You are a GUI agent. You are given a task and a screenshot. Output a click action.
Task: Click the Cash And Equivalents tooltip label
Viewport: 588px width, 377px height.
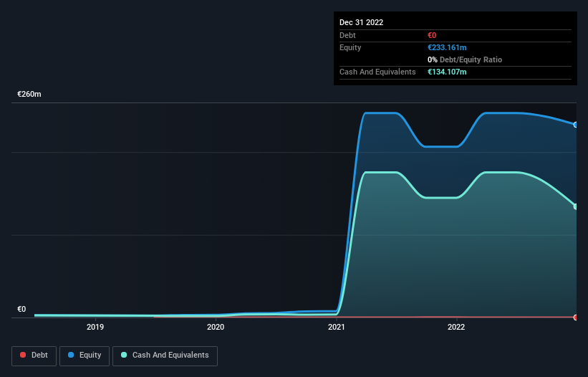tap(377, 72)
